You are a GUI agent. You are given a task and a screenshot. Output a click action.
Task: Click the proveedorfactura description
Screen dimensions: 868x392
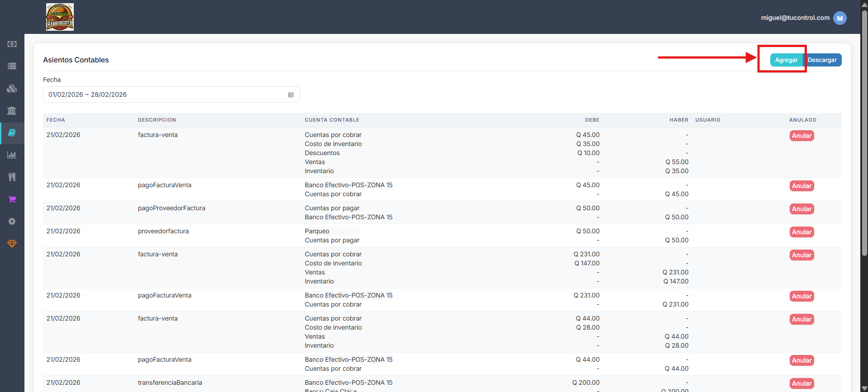tap(163, 231)
